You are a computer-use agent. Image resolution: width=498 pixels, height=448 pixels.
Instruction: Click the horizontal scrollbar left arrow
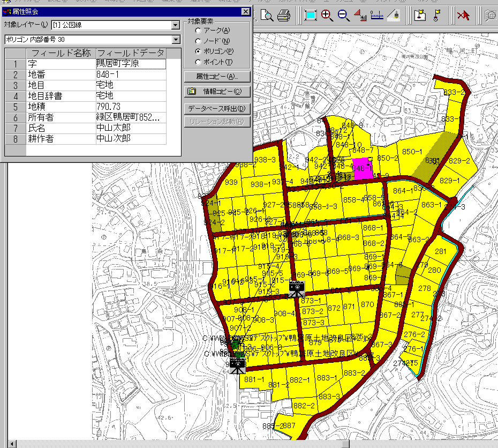[x=13, y=444]
